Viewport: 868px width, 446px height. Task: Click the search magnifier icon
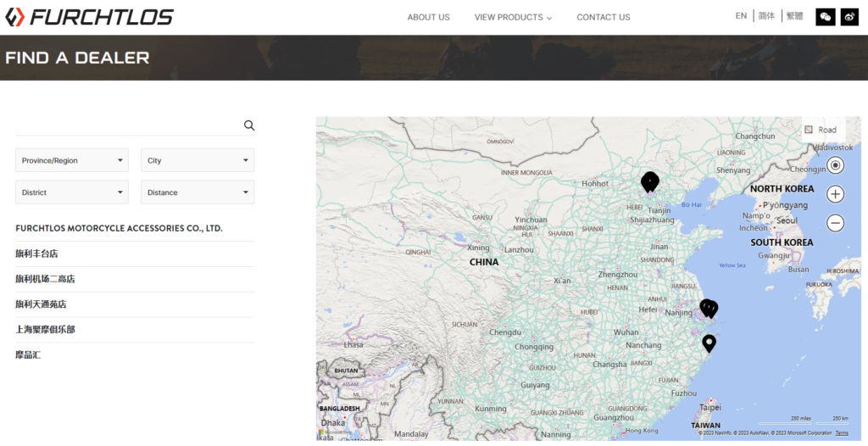[x=249, y=125]
